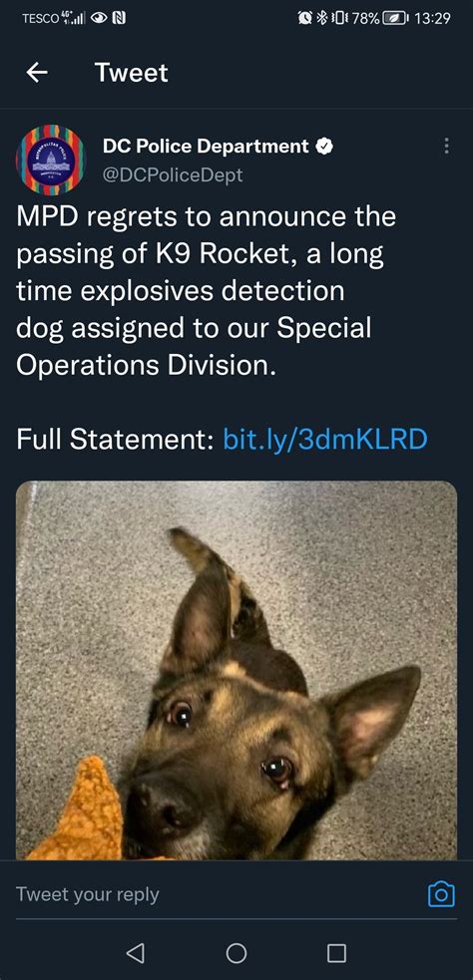Tap Android home circle button
The image size is (473, 980).
pyautogui.click(x=236, y=952)
